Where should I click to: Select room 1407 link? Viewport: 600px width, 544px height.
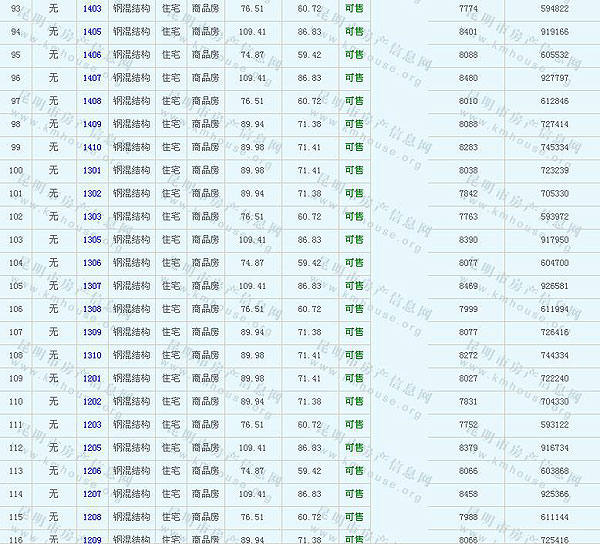(x=92, y=77)
